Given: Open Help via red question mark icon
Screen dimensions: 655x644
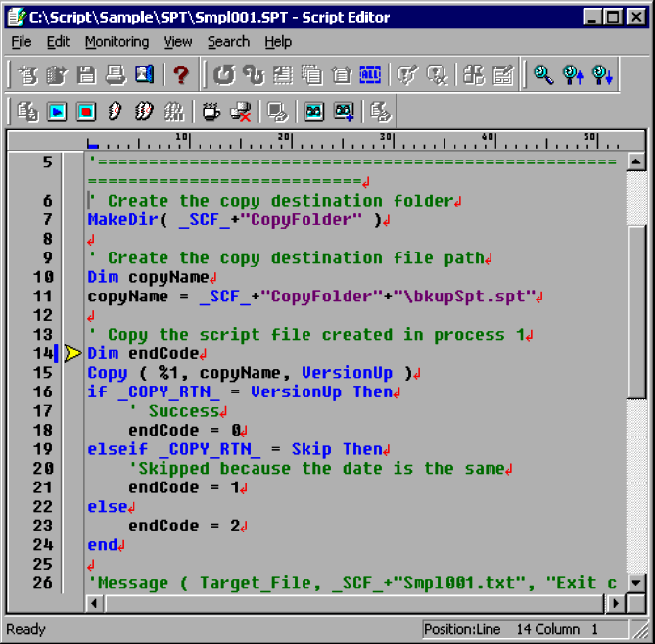Looking at the screenshot, I should (x=180, y=74).
